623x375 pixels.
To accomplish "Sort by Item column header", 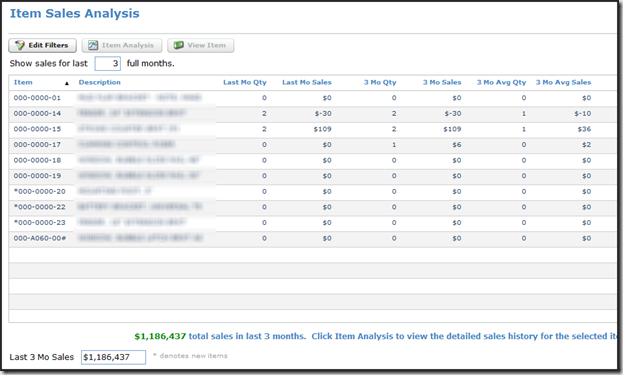I will click(x=23, y=82).
